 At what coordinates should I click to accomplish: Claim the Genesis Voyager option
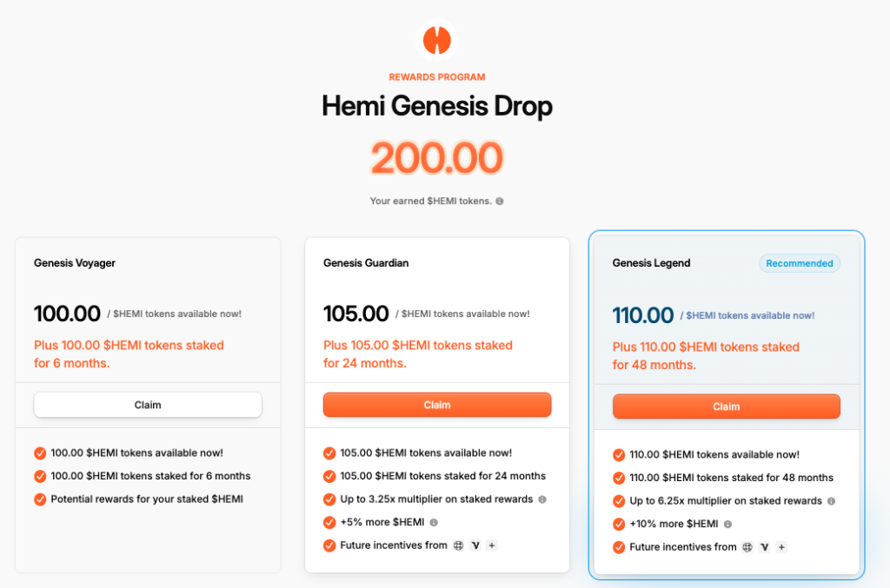[x=148, y=405]
